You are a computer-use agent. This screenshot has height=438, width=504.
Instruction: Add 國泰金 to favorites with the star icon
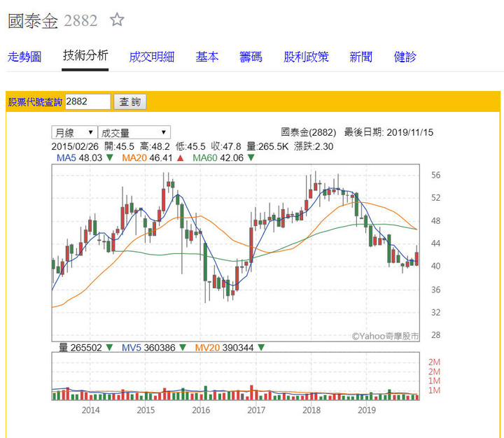[x=117, y=20]
